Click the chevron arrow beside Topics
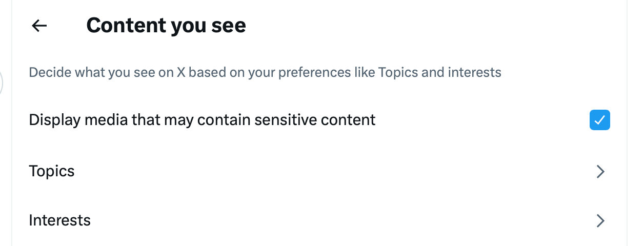The width and height of the screenshot is (644, 246). coord(600,172)
